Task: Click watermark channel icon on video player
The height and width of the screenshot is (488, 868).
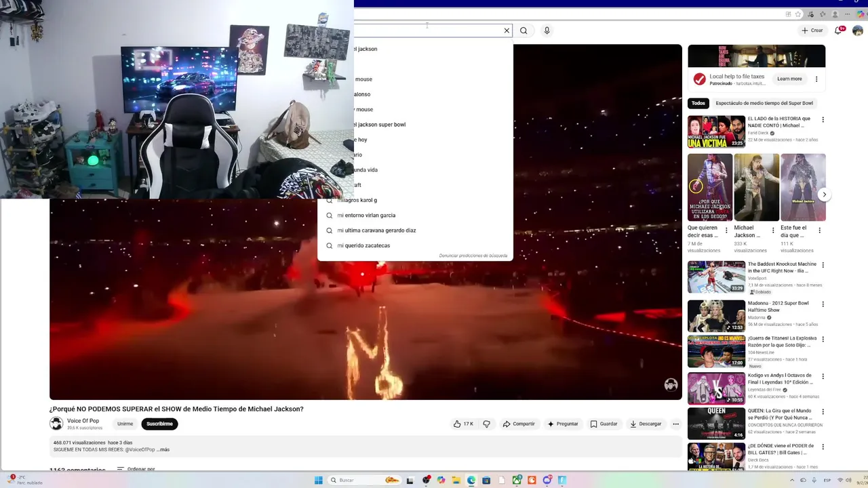Action: (671, 385)
